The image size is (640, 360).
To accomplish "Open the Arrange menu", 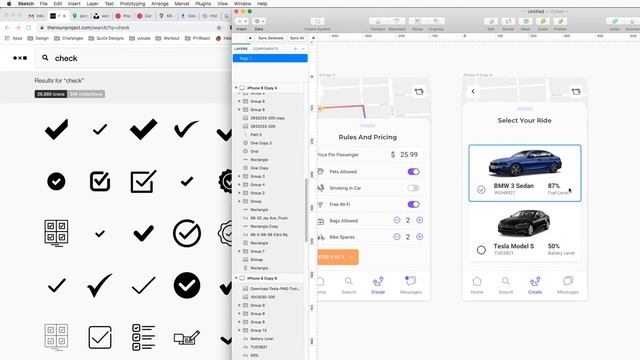I will [160, 4].
